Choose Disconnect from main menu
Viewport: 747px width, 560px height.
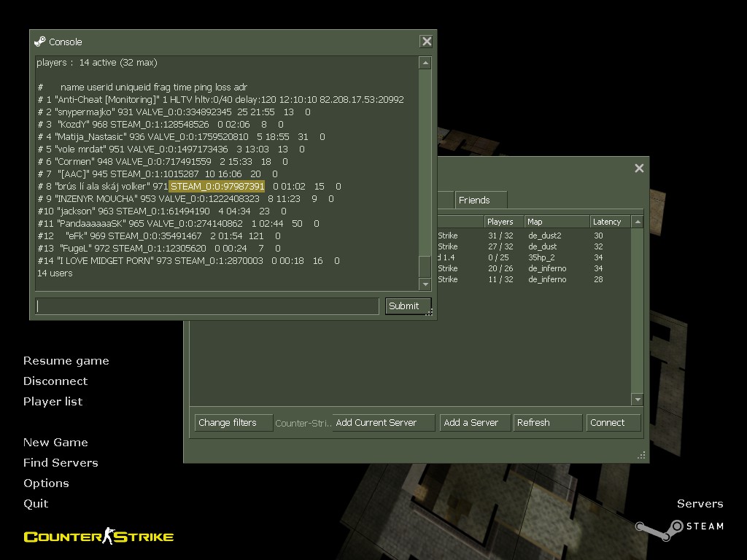(x=55, y=381)
